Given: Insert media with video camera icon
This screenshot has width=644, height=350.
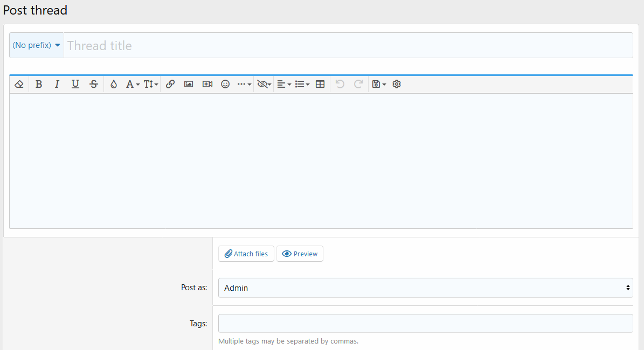Looking at the screenshot, I should pyautogui.click(x=207, y=84).
